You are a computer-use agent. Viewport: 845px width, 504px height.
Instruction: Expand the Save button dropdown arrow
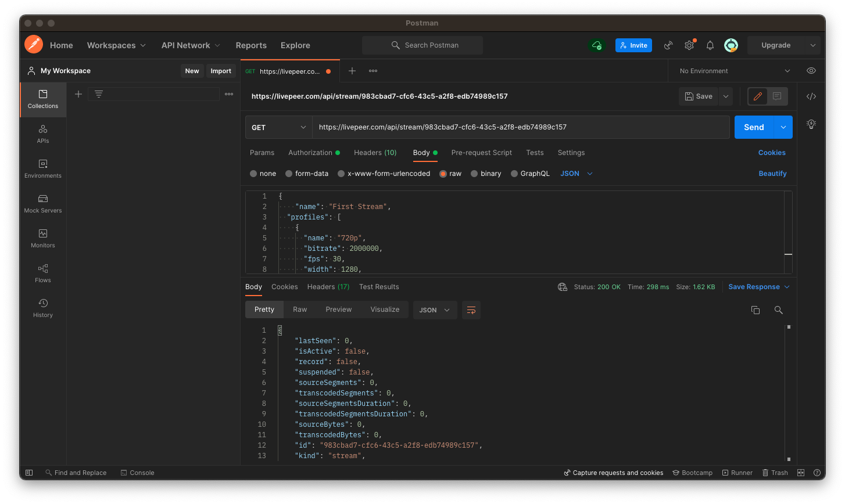726,96
